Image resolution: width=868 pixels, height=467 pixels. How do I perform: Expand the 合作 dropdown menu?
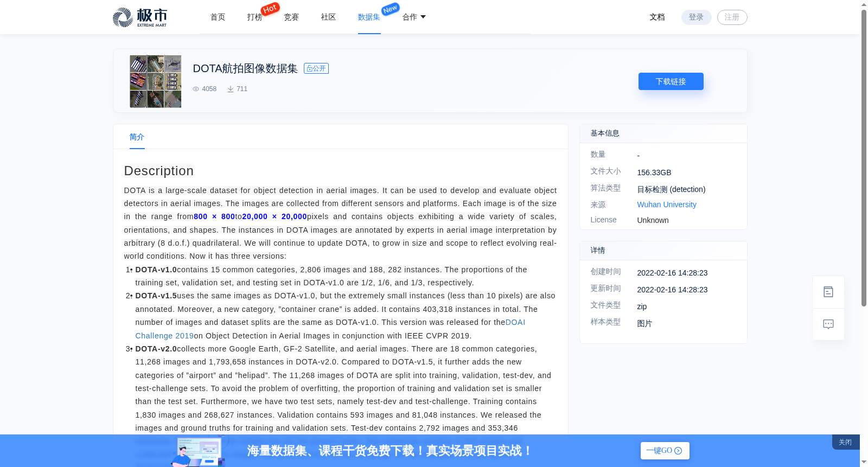(414, 17)
